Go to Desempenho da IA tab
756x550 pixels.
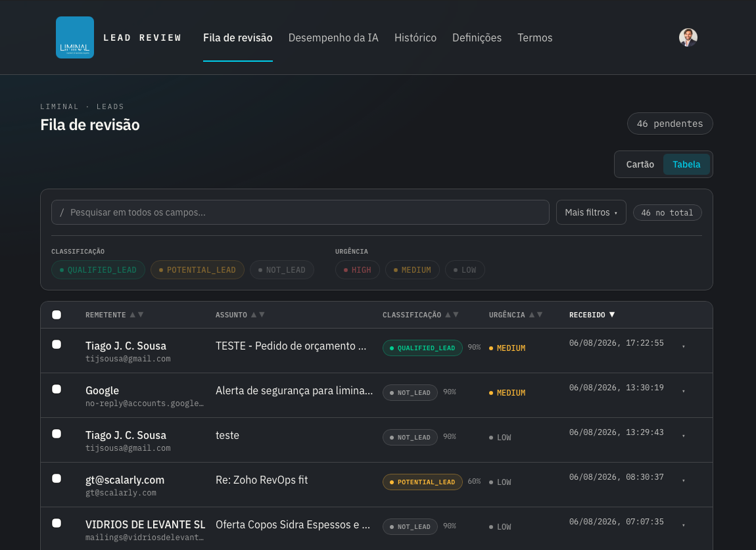pos(333,37)
